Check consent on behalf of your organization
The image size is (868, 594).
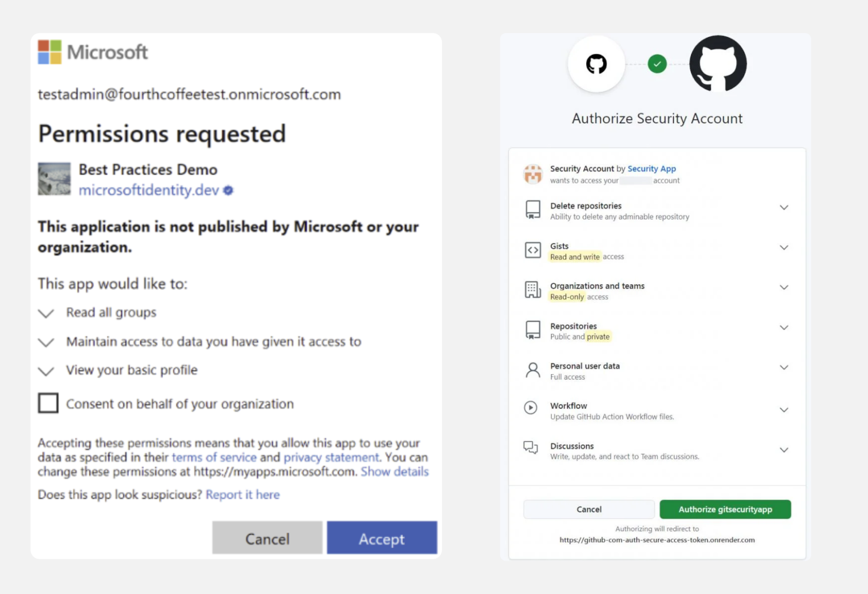click(x=48, y=403)
